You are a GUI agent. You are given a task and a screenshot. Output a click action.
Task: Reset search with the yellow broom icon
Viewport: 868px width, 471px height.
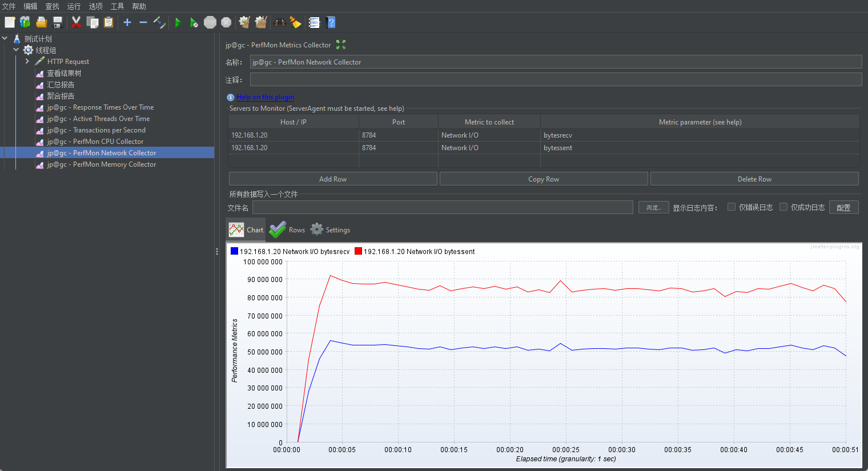click(x=295, y=22)
